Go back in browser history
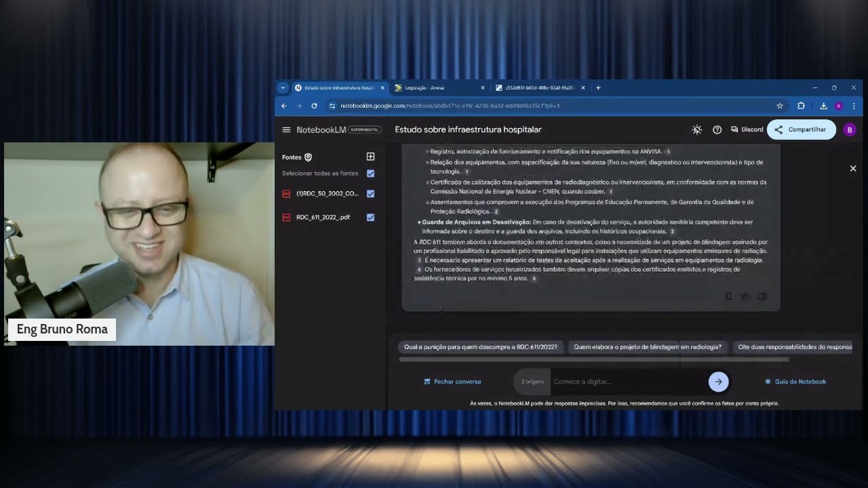Image resolution: width=868 pixels, height=488 pixels. pyautogui.click(x=284, y=106)
